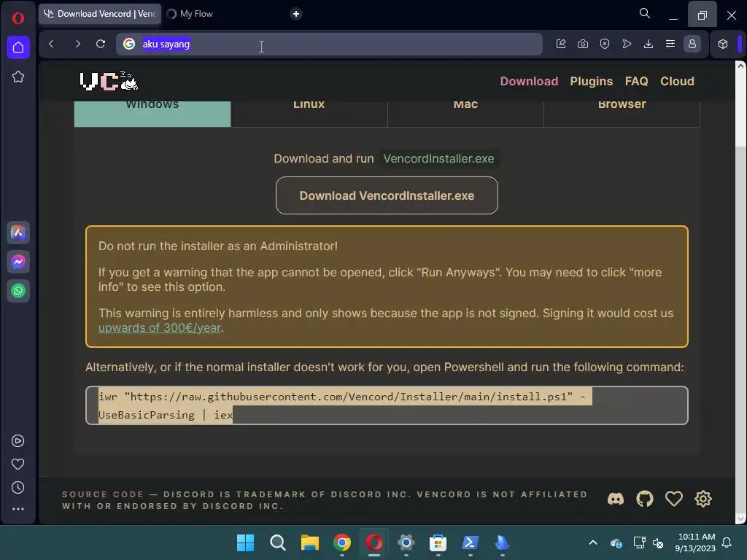This screenshot has width=747, height=560.
Task: Click the heart donate icon in footer
Action: 673,499
